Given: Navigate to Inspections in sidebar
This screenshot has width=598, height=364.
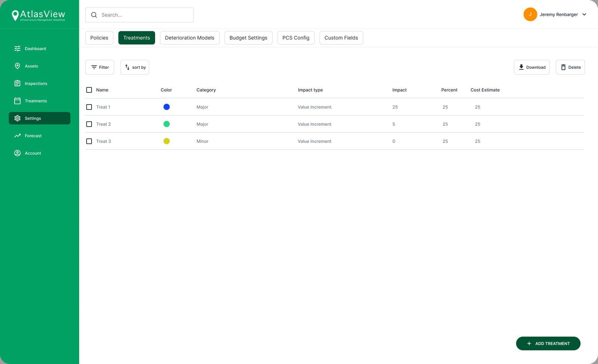Looking at the screenshot, I should click(x=36, y=83).
